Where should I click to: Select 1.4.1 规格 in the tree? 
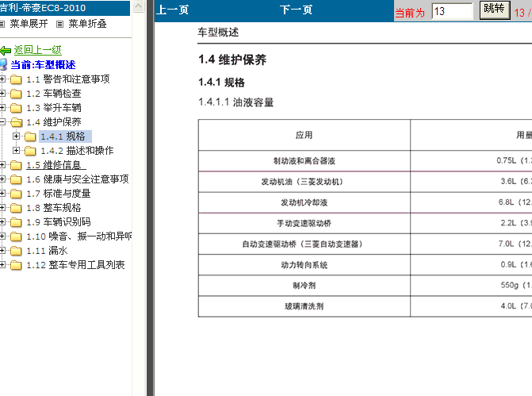[x=65, y=136]
